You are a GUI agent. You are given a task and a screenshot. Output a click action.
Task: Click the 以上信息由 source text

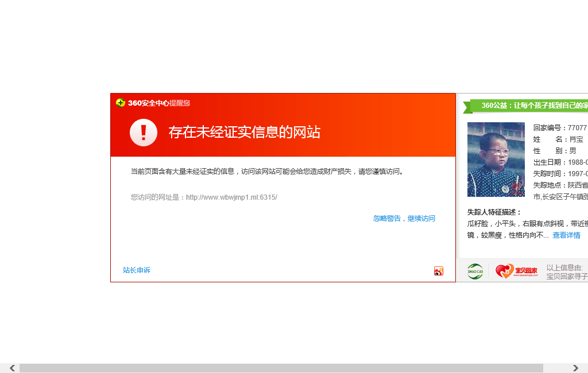(x=567, y=272)
